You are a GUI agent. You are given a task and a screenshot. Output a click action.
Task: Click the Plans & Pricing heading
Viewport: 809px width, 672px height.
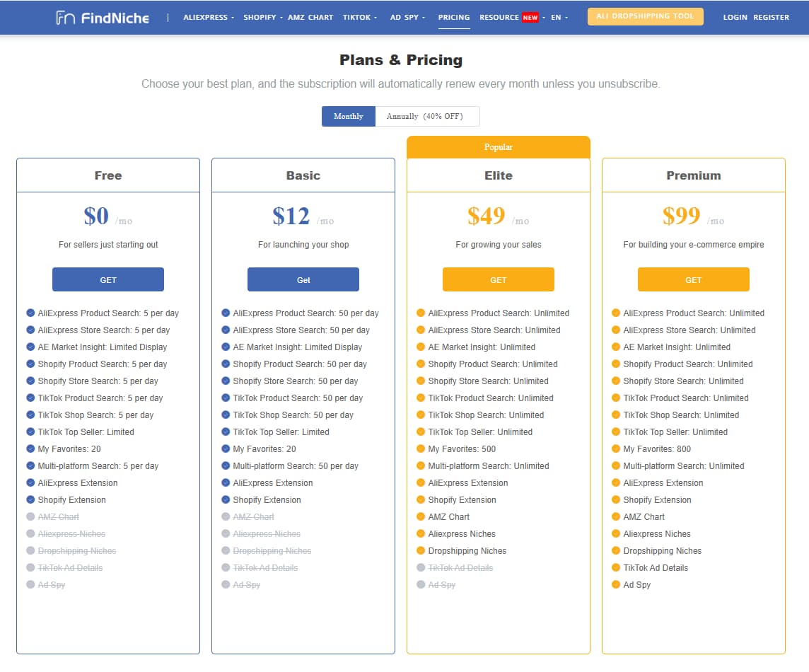click(x=401, y=60)
